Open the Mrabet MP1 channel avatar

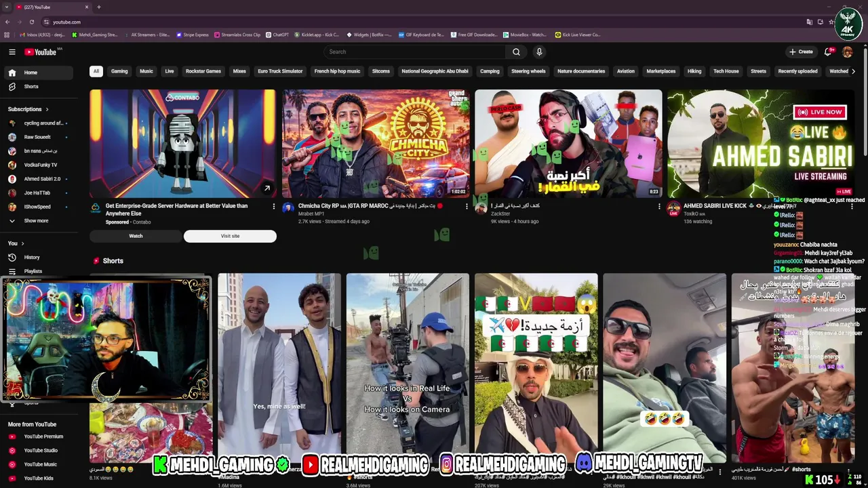pos(288,208)
